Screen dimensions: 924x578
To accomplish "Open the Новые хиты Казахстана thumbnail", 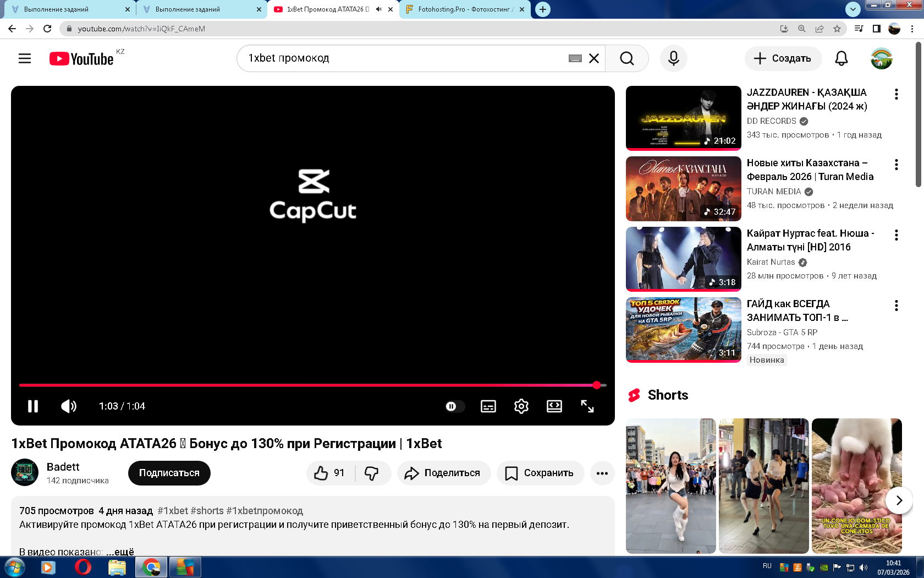I will [684, 189].
